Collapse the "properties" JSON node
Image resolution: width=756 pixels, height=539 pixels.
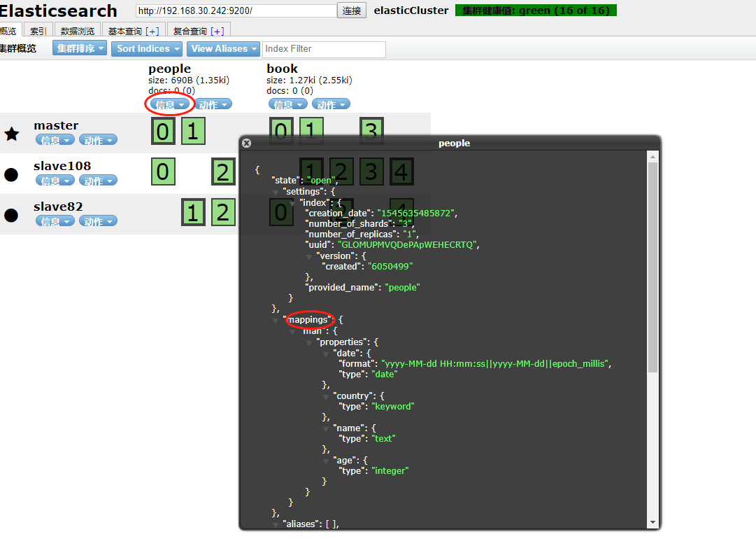click(309, 342)
